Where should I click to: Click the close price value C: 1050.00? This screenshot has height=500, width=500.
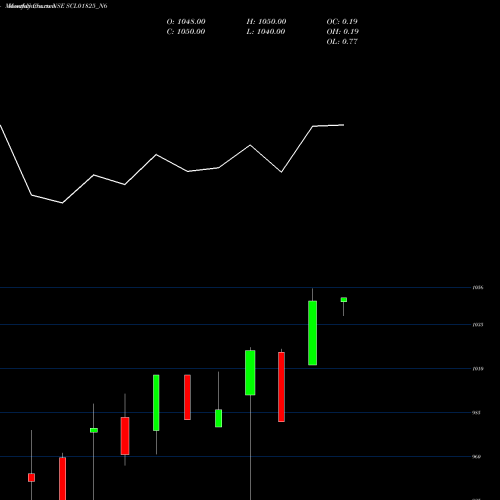point(186,32)
